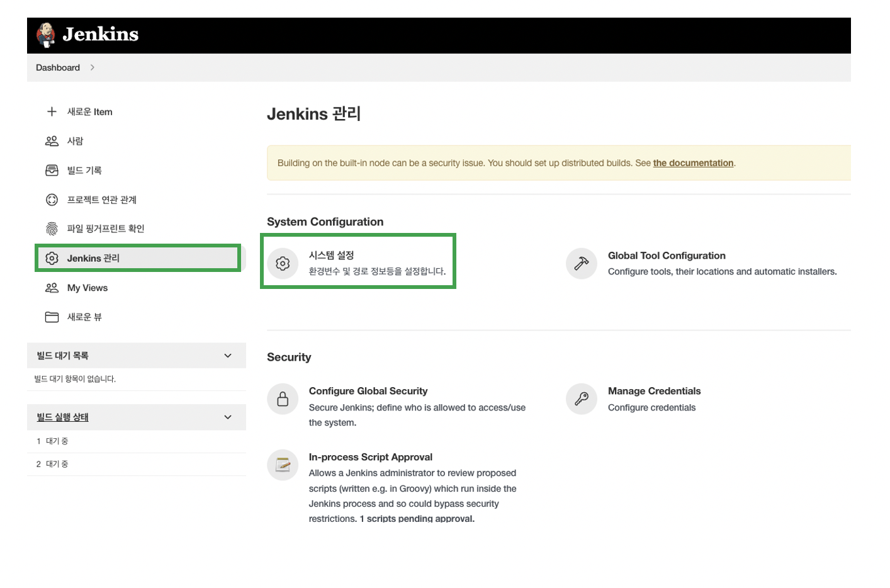Click the Jenkins title text in header
The image size is (890, 588).
[x=101, y=34]
